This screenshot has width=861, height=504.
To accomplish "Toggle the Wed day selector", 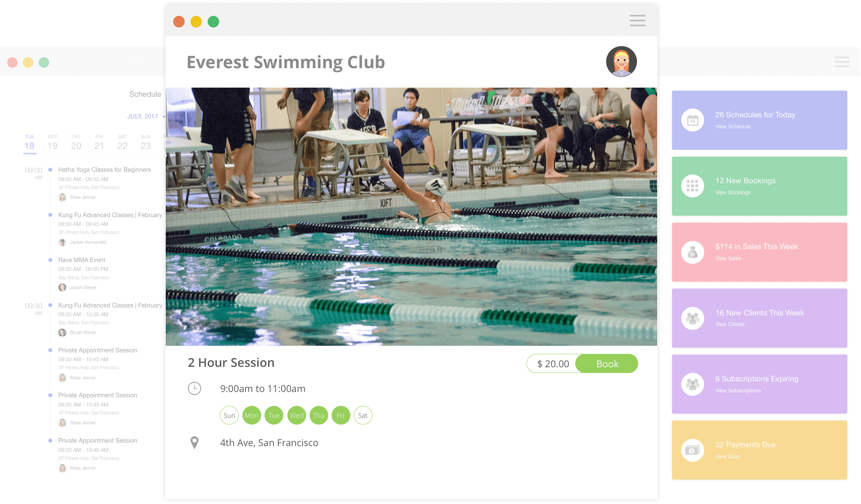I will point(296,415).
